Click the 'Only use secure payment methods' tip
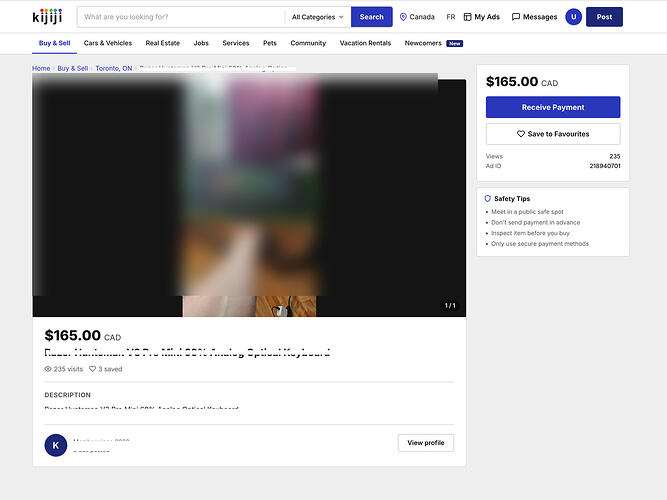The image size is (667, 500). point(540,243)
